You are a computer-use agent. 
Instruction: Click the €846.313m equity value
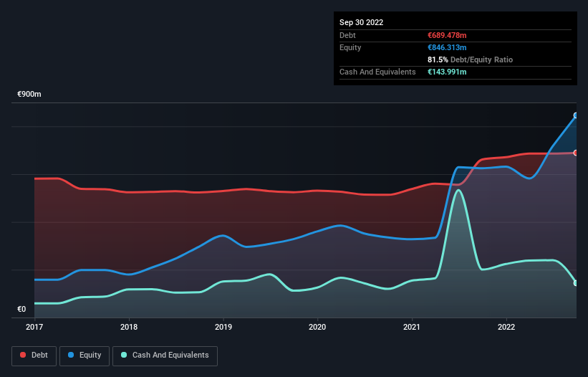tap(447, 47)
